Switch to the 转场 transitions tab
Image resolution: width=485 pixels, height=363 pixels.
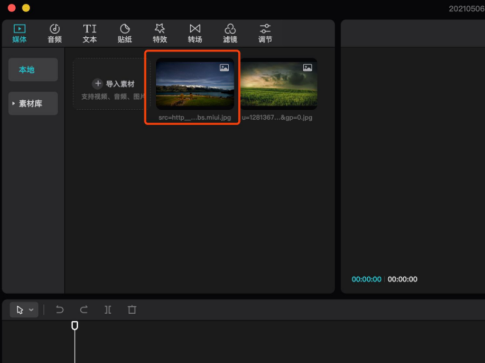coord(195,33)
